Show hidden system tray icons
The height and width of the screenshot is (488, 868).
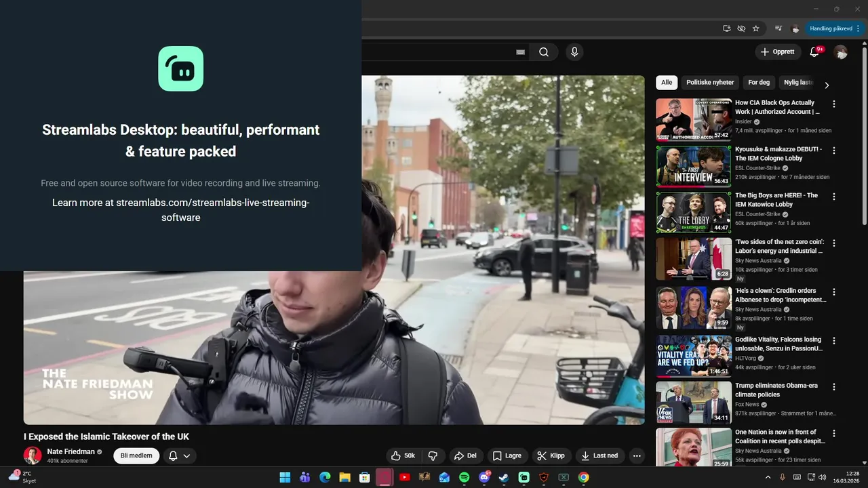click(x=768, y=477)
